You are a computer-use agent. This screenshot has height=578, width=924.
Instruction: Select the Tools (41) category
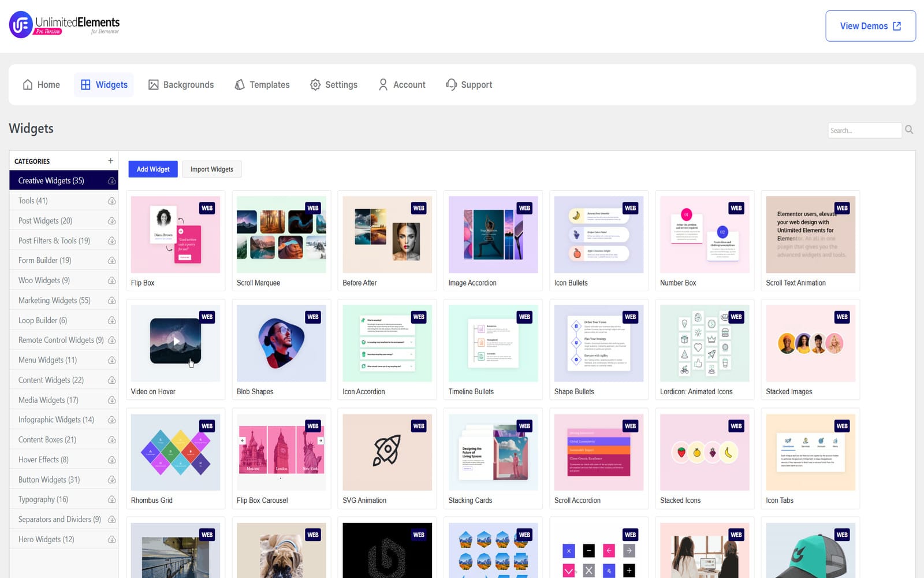tap(64, 201)
